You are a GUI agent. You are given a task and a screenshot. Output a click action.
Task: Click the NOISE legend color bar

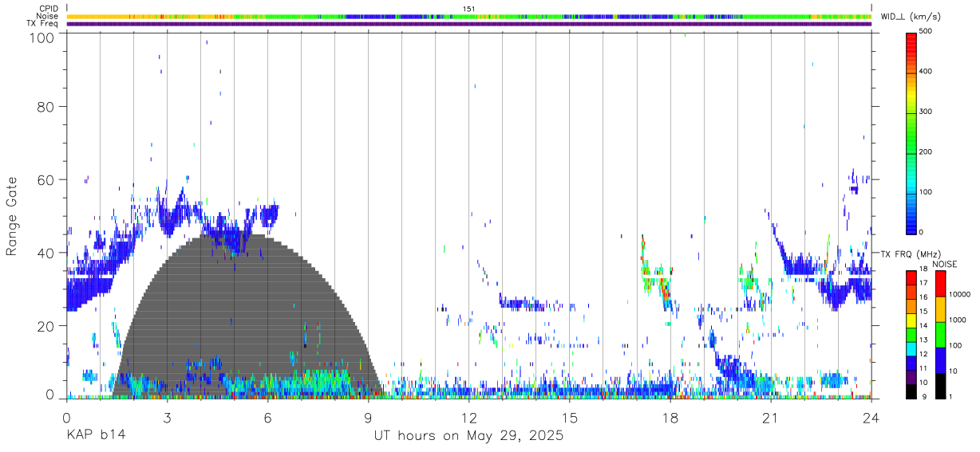(x=940, y=334)
